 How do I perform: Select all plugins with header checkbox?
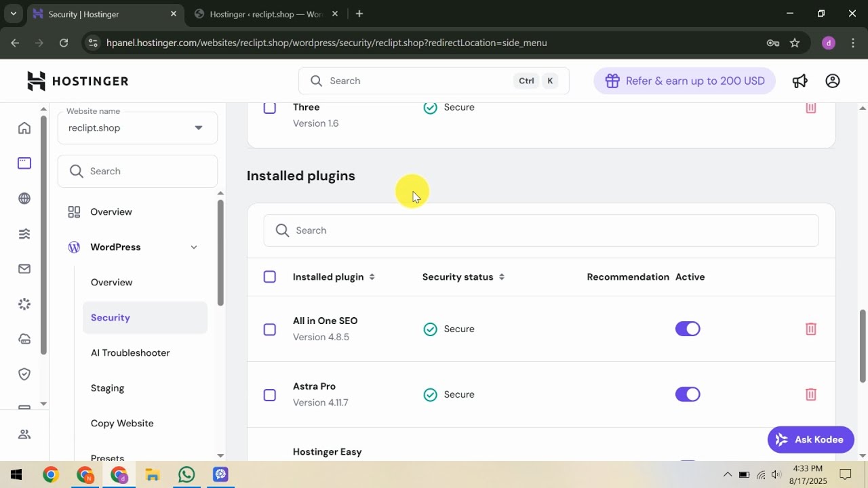coord(270,277)
